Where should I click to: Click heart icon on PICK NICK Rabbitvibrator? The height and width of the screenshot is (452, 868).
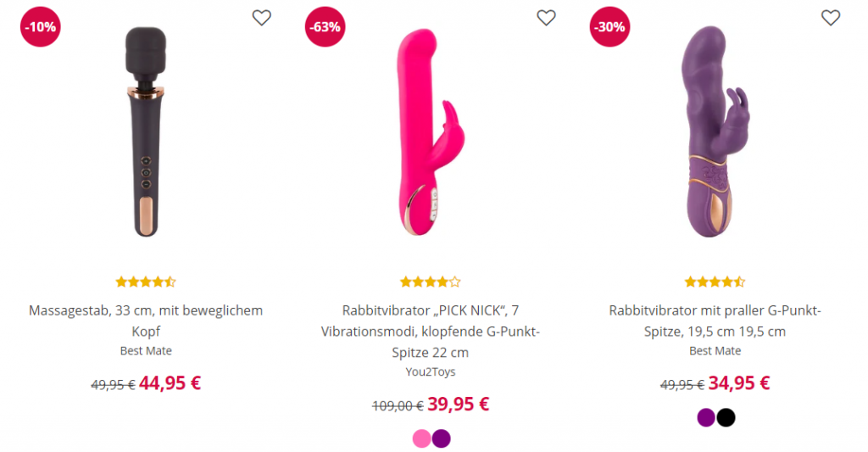547,18
